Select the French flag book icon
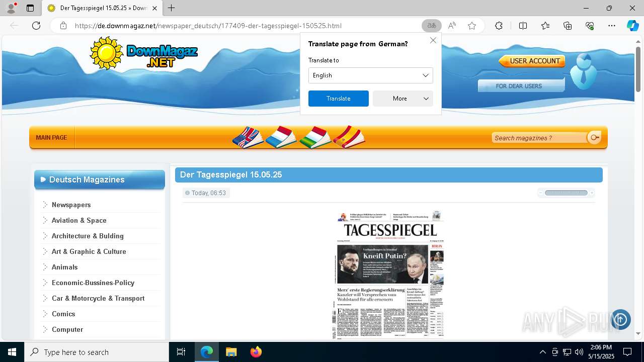644x362 pixels. tap(281, 137)
